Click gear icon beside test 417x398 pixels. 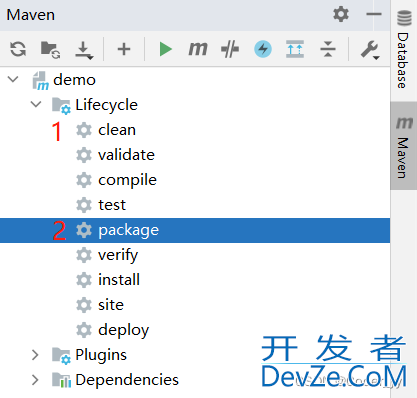pos(84,205)
